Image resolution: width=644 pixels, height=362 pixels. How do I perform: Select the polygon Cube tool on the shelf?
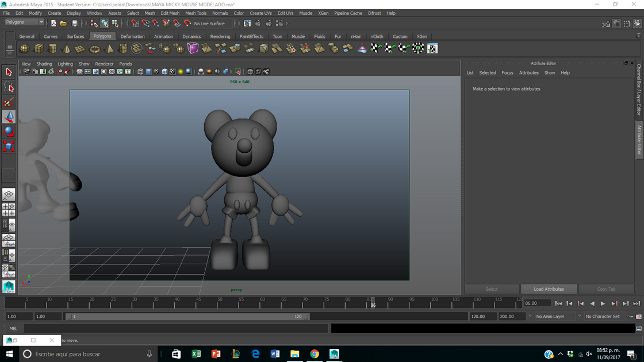pos(38,48)
